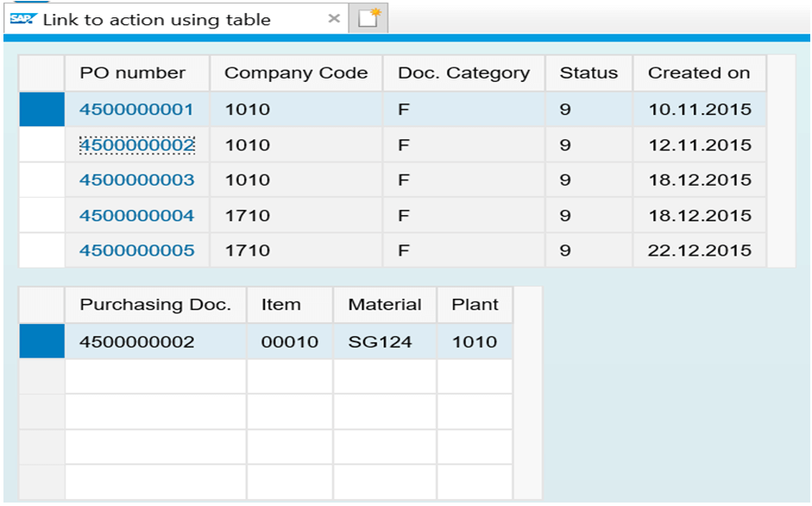812x506 pixels.
Task: Open PO number link 4500000003
Action: coord(136,180)
